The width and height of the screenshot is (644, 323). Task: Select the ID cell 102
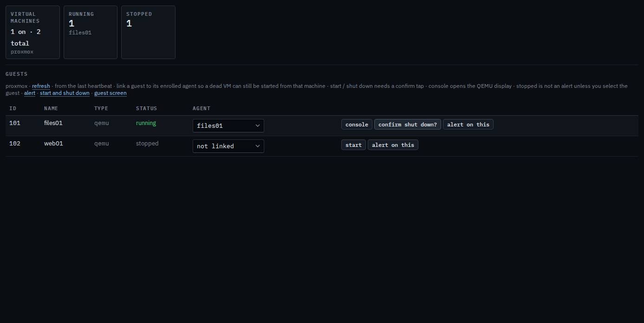[x=15, y=144]
